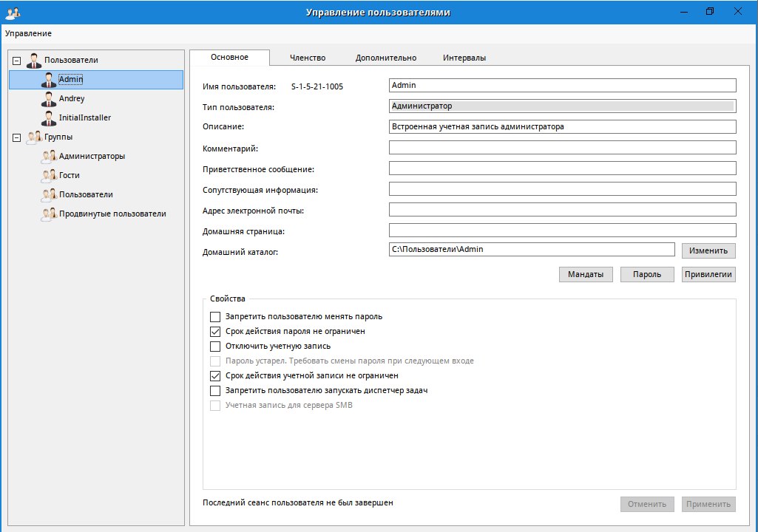Focus the Приветственное сообщение field
758x532 pixels.
(x=562, y=168)
